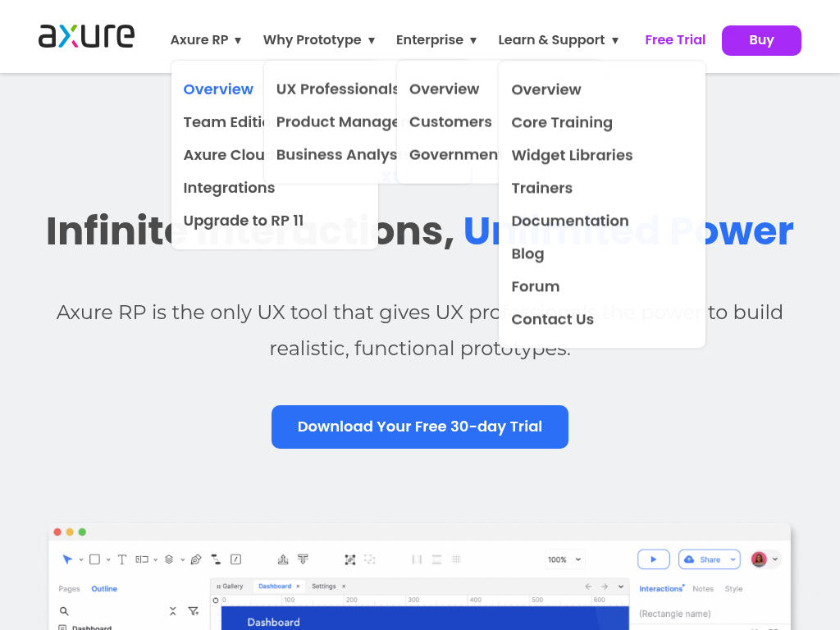This screenshot has width=840, height=630.
Task: Click the Outline search magnifier icon
Action: click(x=64, y=610)
